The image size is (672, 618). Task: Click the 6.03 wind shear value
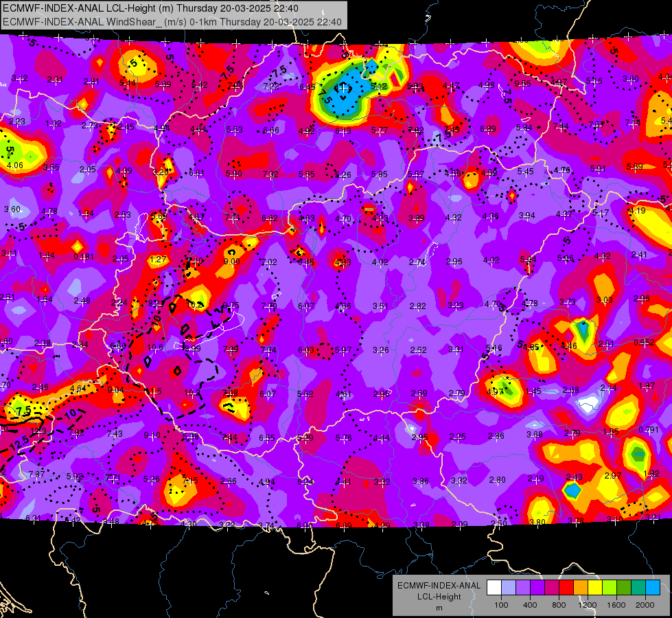(306, 350)
